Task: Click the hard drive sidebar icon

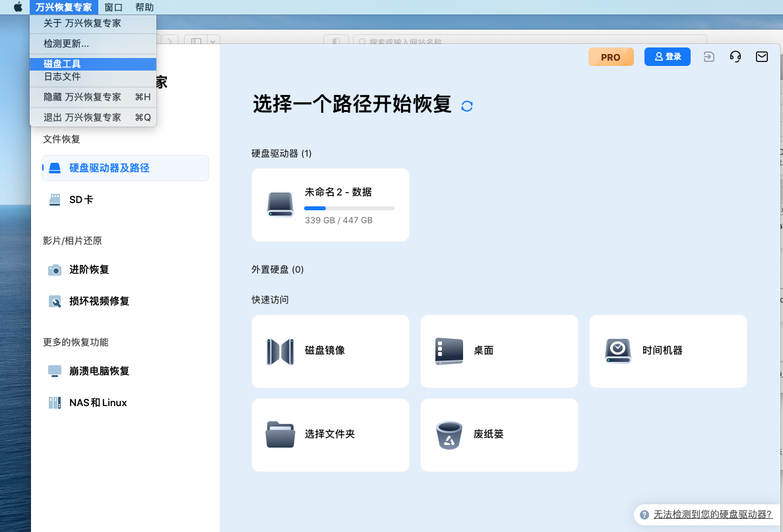Action: pos(55,168)
